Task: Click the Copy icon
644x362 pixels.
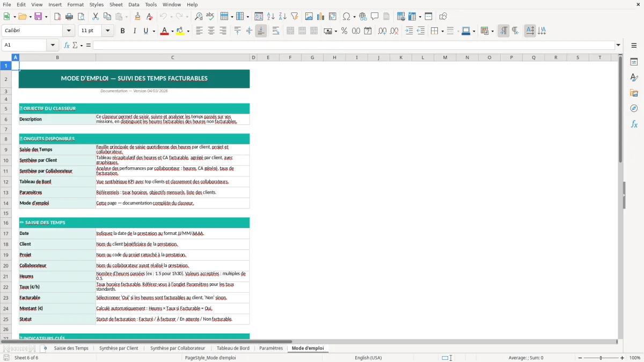Action: click(107, 17)
